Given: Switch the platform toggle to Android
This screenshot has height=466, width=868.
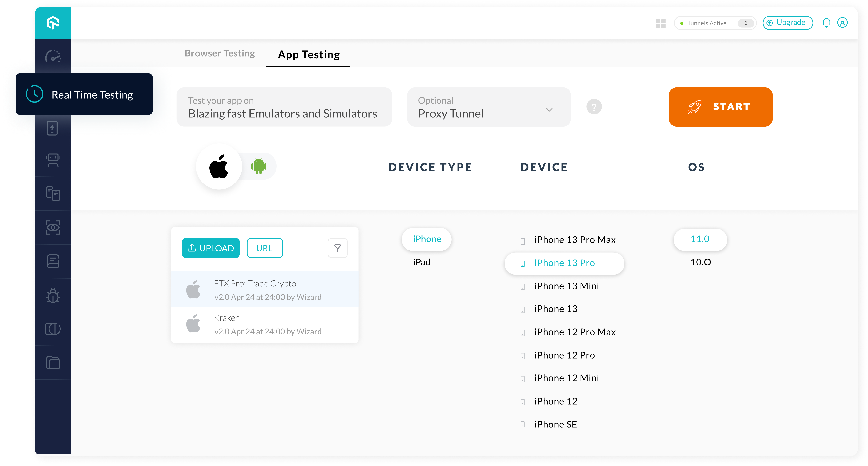Looking at the screenshot, I should tap(258, 166).
